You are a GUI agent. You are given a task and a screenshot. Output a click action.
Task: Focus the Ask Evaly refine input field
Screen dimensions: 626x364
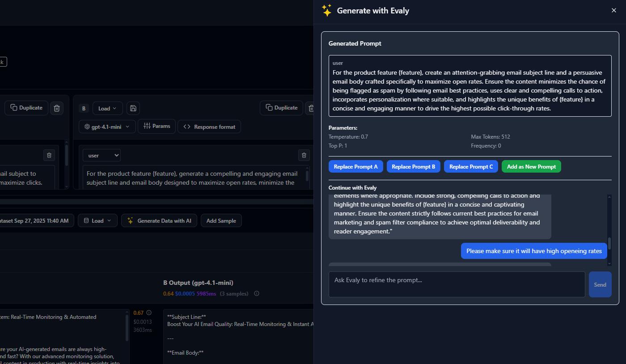[x=457, y=284]
